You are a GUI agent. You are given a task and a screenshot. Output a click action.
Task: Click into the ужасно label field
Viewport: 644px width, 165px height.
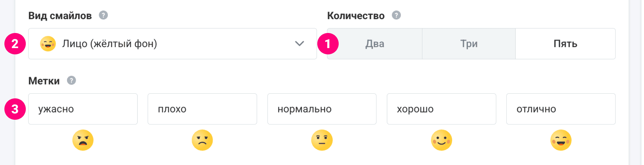point(83,109)
